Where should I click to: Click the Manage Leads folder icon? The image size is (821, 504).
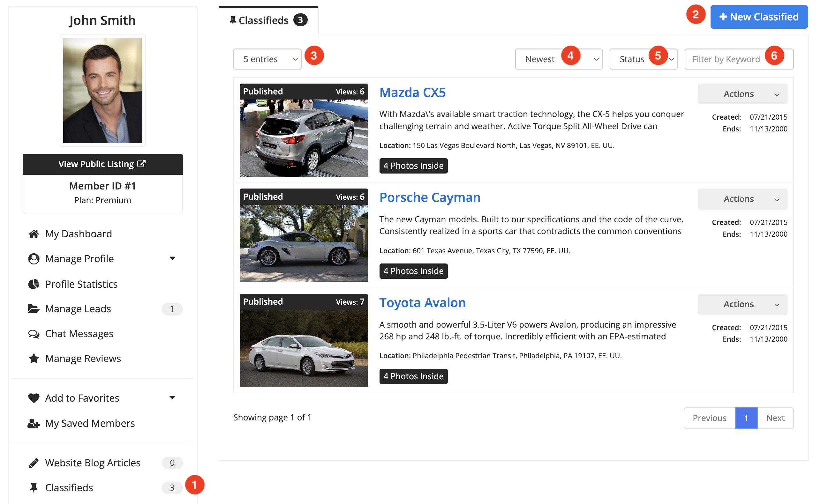[34, 309]
